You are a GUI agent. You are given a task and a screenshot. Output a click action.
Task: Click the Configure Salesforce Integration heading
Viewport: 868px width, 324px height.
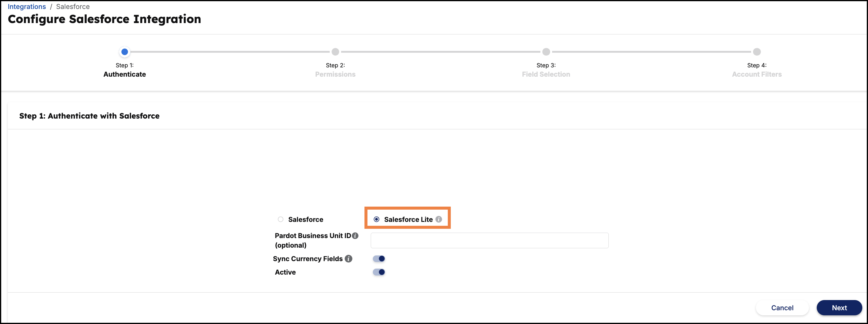105,19
